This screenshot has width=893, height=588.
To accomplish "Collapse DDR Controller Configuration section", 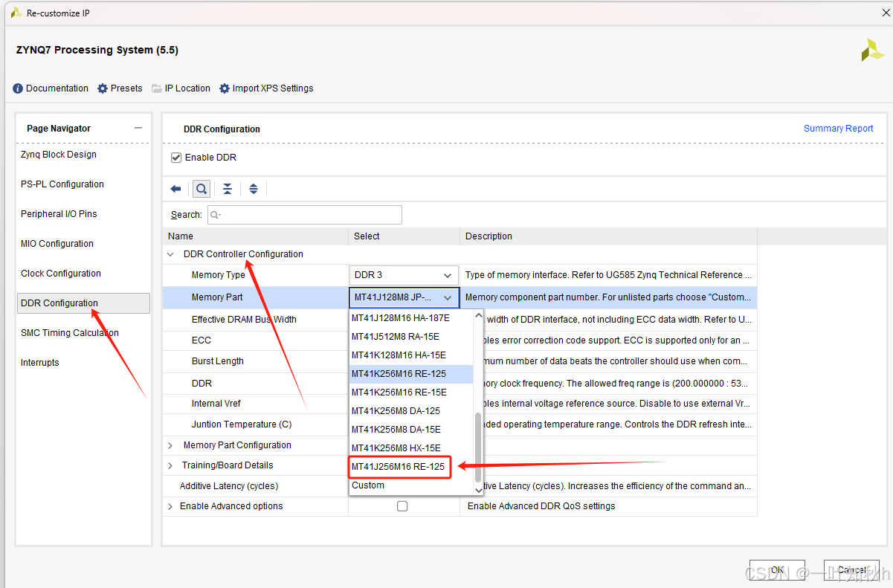I will (x=172, y=254).
